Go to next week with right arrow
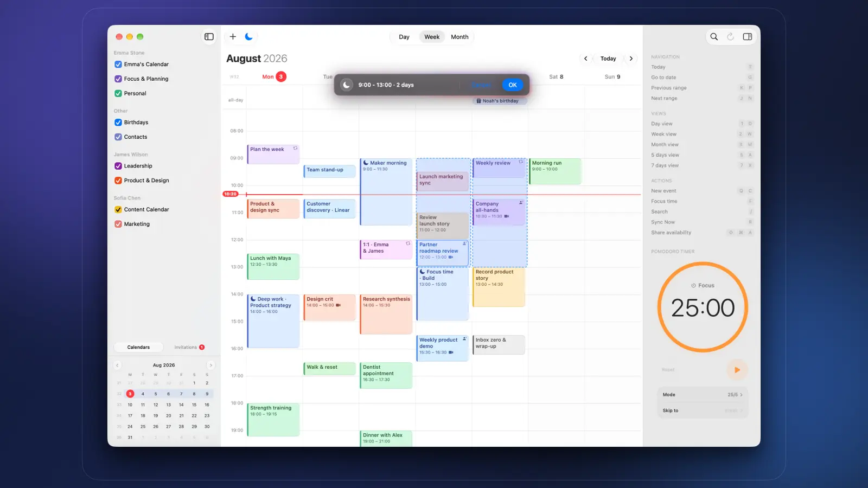The width and height of the screenshot is (868, 488). coord(631,59)
